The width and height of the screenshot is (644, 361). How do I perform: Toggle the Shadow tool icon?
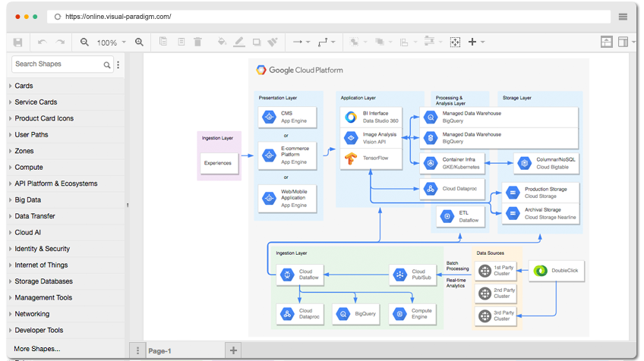click(257, 42)
